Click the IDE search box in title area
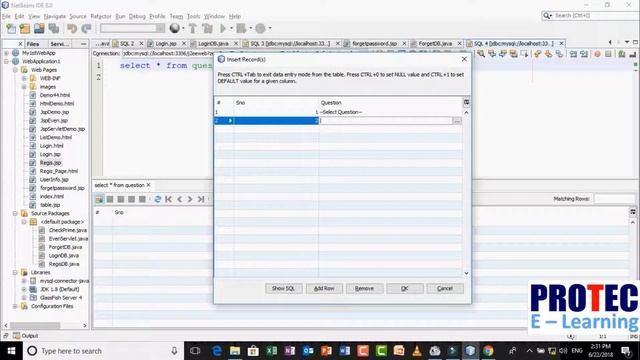 click(590, 16)
